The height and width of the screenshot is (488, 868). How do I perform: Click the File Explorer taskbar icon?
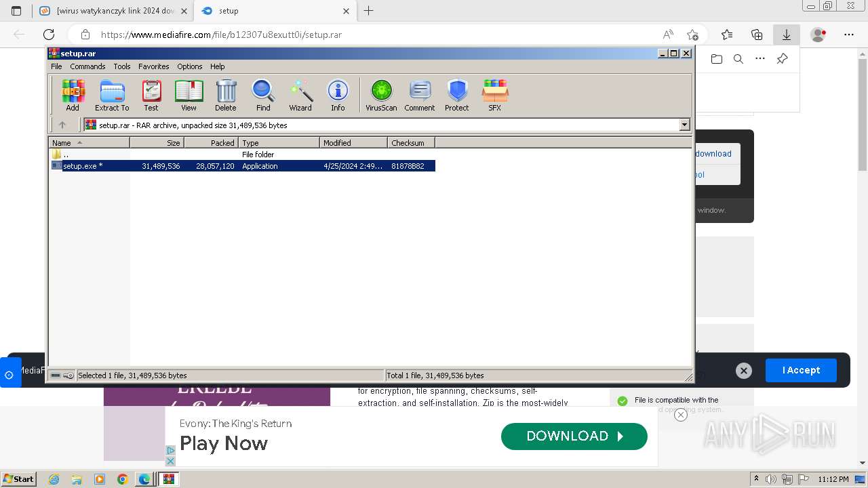(x=77, y=479)
